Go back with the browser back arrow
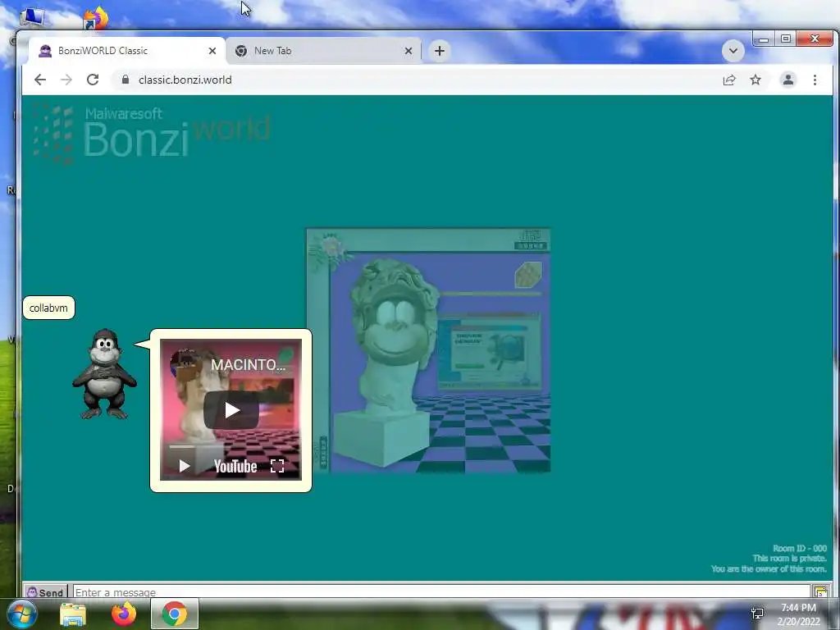Image resolution: width=840 pixels, height=630 pixels. click(40, 80)
